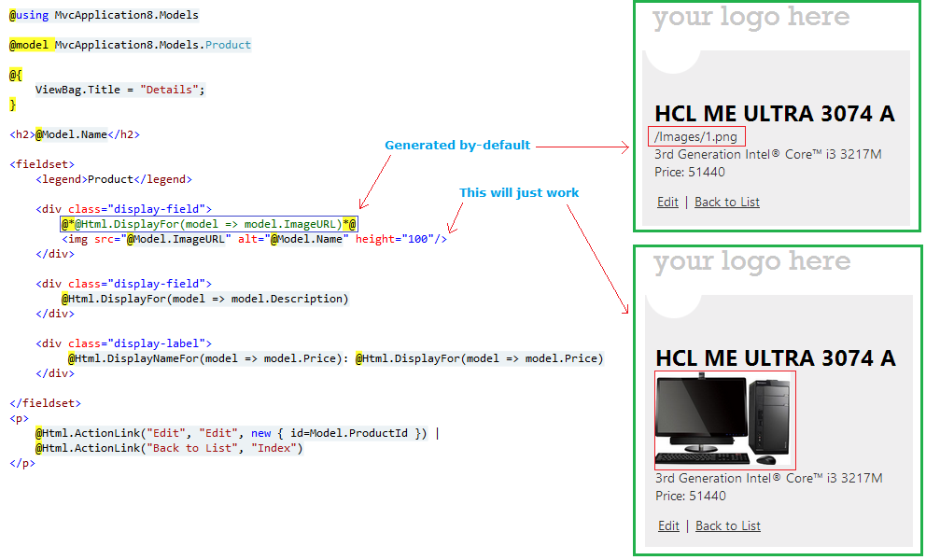
Task: Click the HCL ME ULTRA 3074 A heading above /Images/1.png
Action: (x=775, y=114)
